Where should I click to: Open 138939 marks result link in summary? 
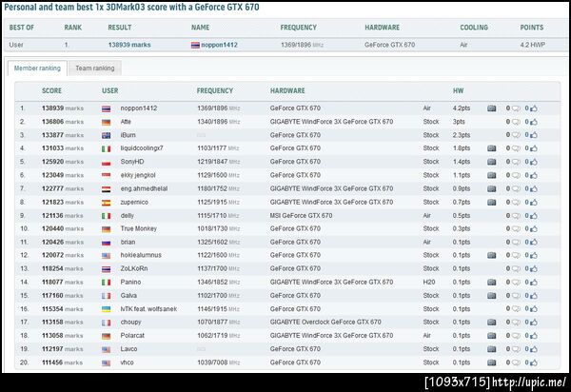click(129, 45)
